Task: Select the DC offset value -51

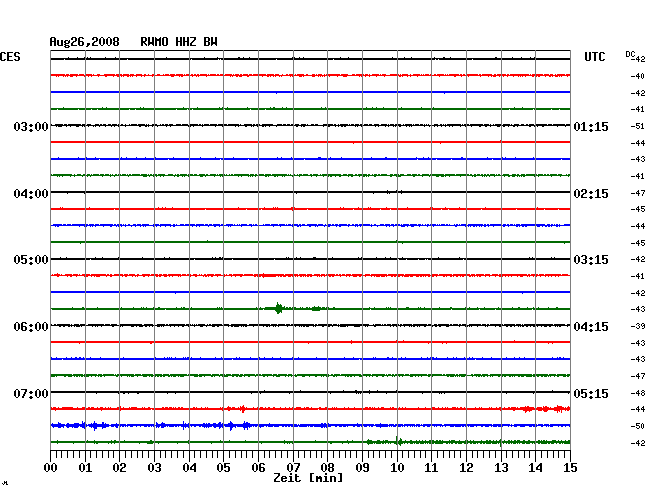Action: pos(638,126)
